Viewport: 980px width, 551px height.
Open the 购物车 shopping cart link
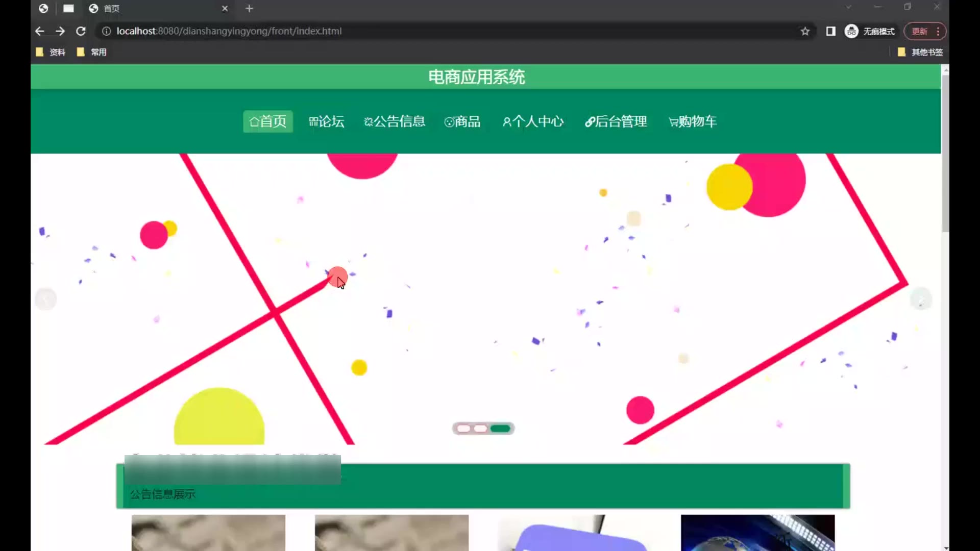click(x=693, y=121)
